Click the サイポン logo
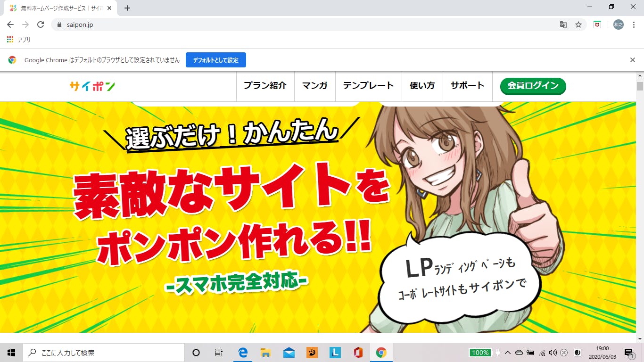Viewport: 644px width, 362px height. point(92,86)
